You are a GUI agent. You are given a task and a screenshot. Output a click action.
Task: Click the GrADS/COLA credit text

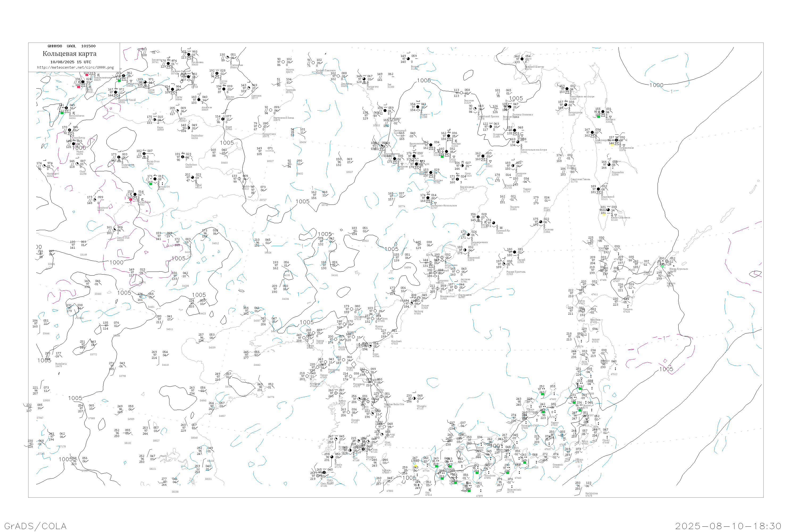[x=35, y=526]
